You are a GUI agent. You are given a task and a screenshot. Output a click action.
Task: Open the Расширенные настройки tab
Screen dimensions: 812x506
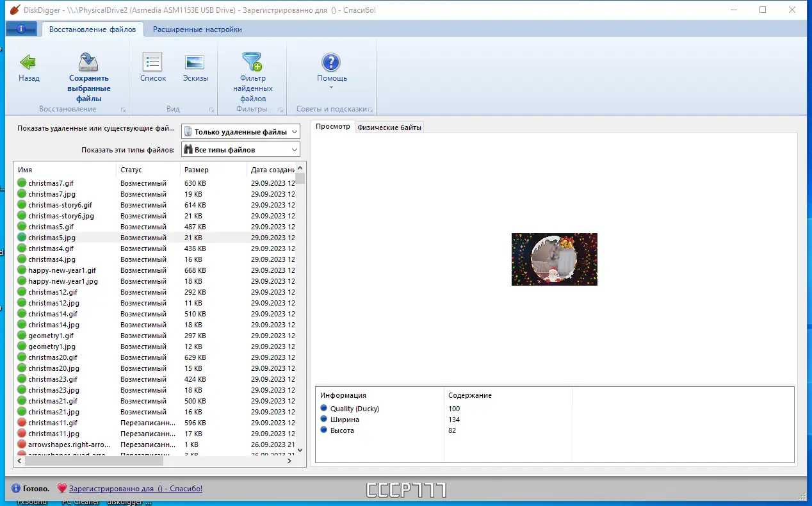[x=197, y=29]
